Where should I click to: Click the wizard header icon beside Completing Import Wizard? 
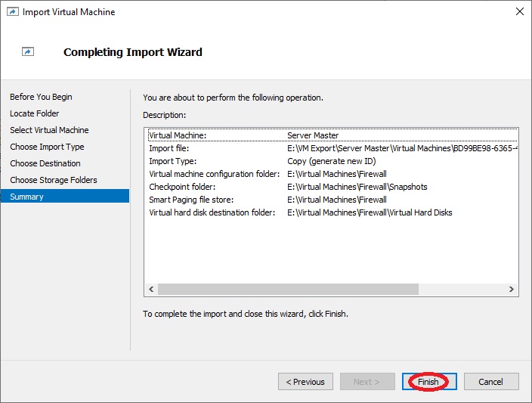[x=28, y=51]
